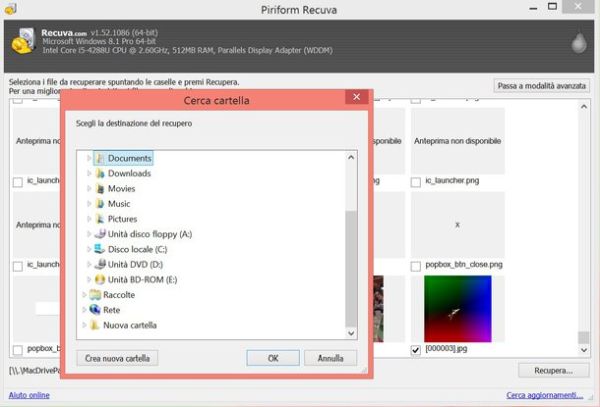Select Unità disco floppy (A:) entry
The height and width of the screenshot is (407, 600).
(150, 234)
